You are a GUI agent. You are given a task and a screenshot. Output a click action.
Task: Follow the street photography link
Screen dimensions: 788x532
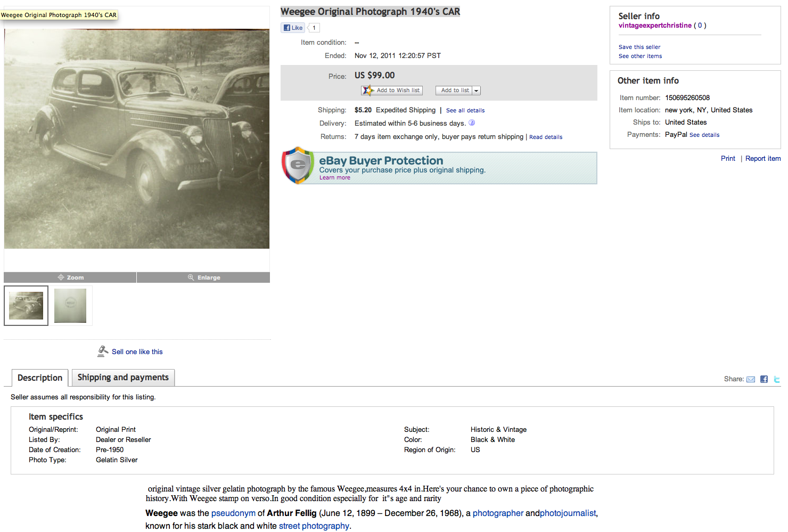click(x=314, y=526)
